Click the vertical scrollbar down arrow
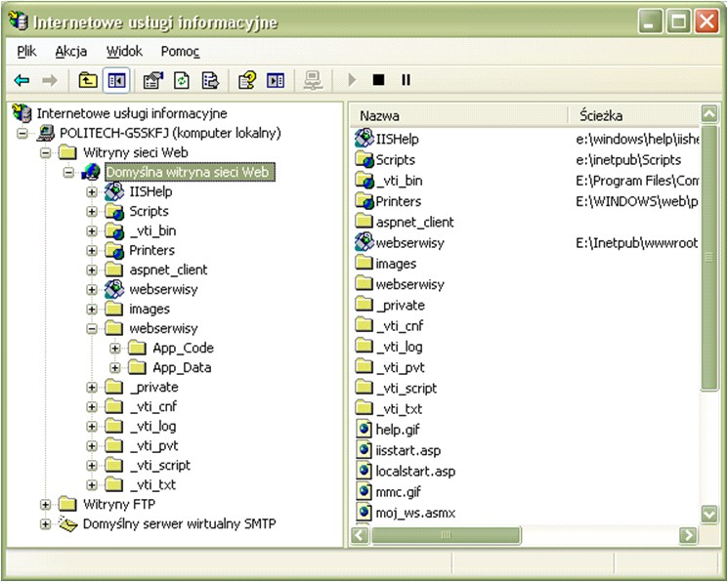 (x=709, y=514)
